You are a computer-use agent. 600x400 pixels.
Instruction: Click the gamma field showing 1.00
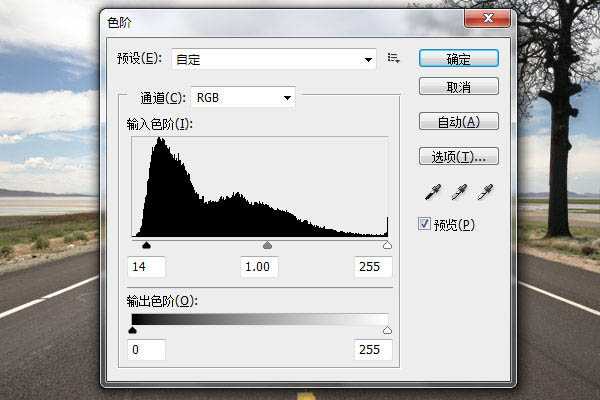pos(259,267)
